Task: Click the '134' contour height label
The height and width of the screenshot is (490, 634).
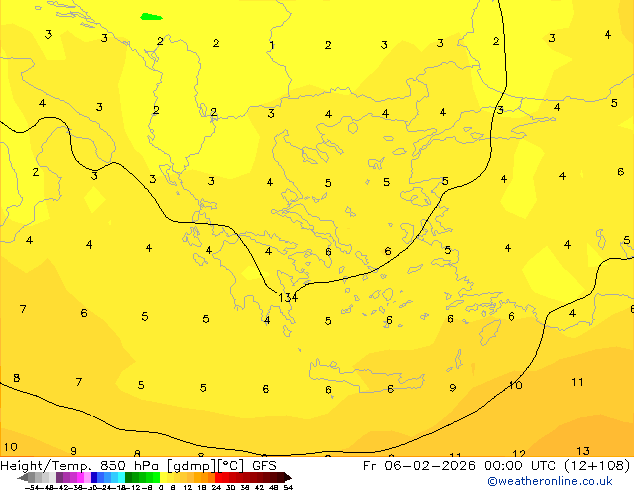Action: [x=288, y=298]
